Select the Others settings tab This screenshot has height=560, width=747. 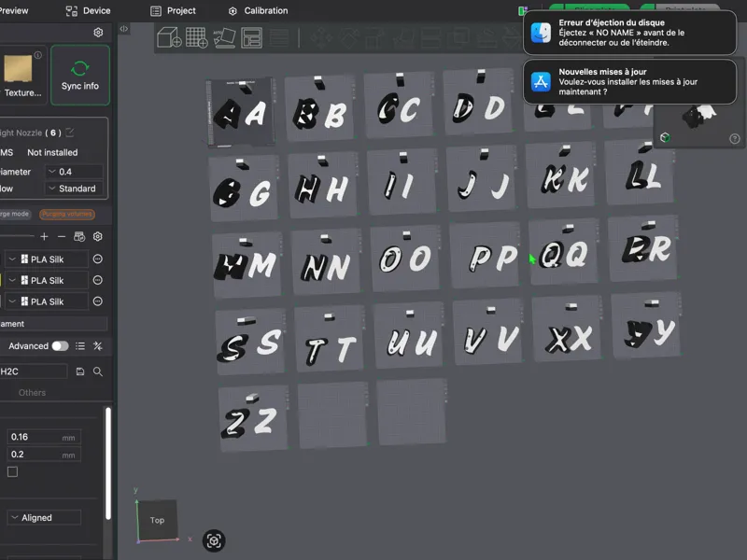(x=32, y=392)
